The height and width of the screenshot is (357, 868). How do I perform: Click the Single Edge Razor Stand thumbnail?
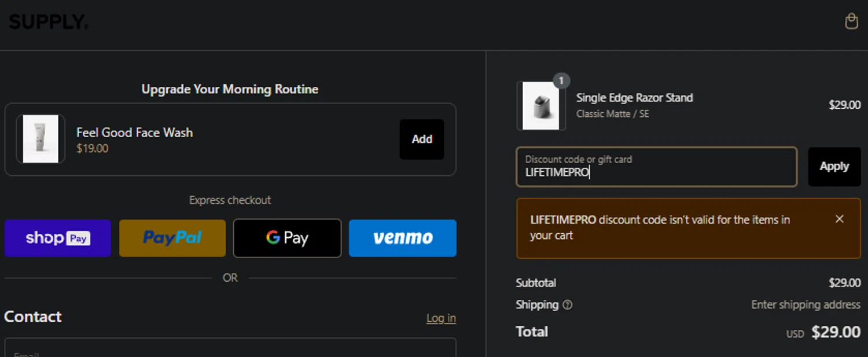coord(541,106)
